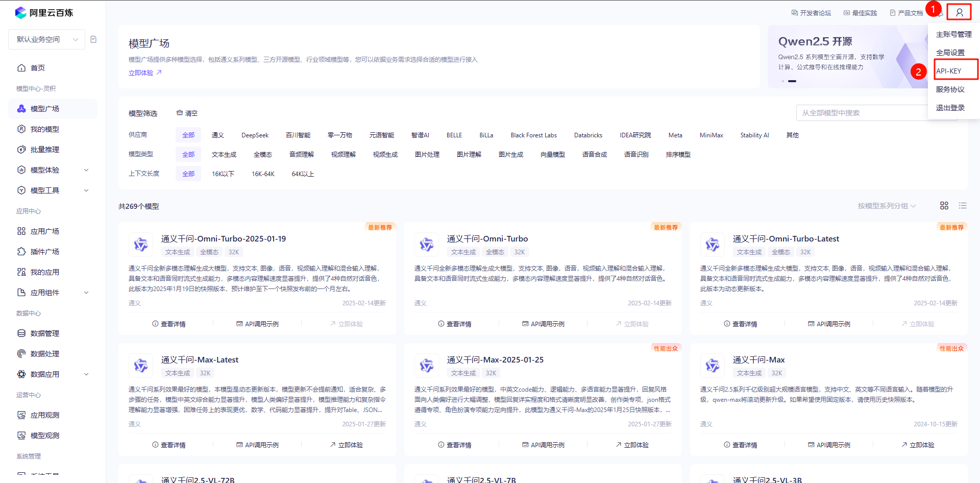Open 数据管理 in the sidebar

coord(53,333)
